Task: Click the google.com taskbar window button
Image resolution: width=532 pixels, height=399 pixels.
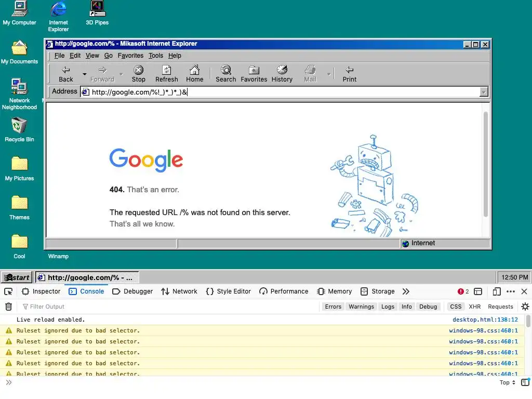Action: point(87,277)
